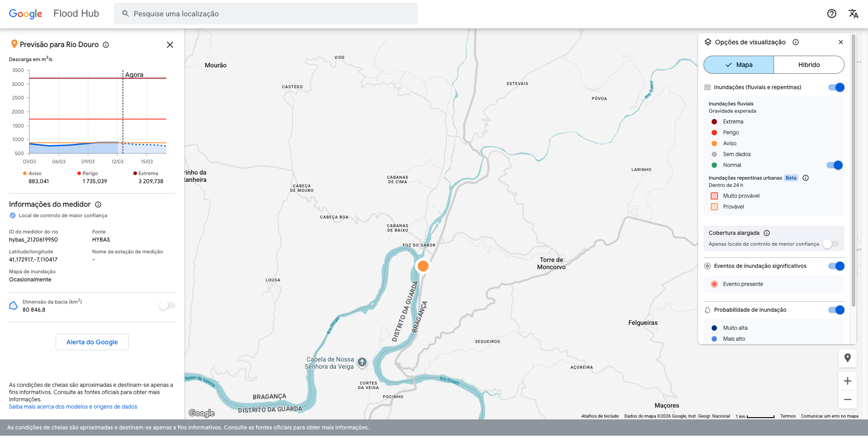Switch to the Híbrido map view tab
This screenshot has width=868, height=447.
809,65
